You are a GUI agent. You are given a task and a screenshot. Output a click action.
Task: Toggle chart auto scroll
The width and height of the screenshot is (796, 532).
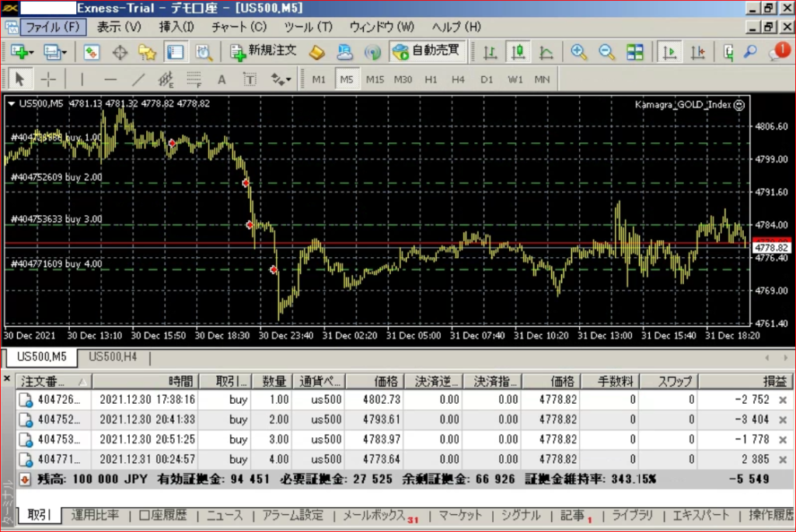point(668,53)
